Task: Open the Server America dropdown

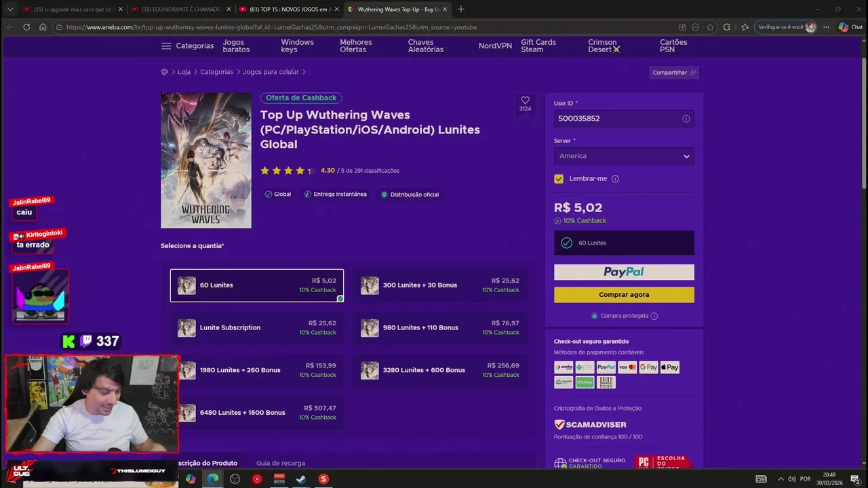Action: point(624,156)
